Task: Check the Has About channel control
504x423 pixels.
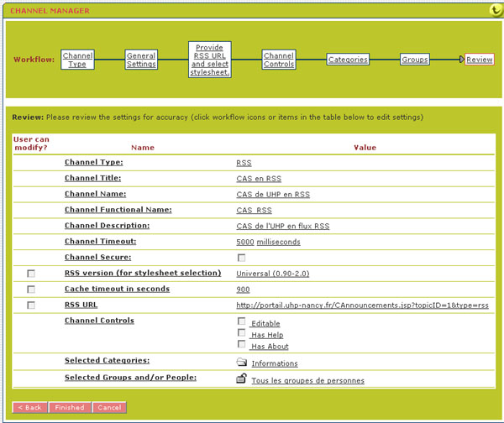Action: [242, 345]
